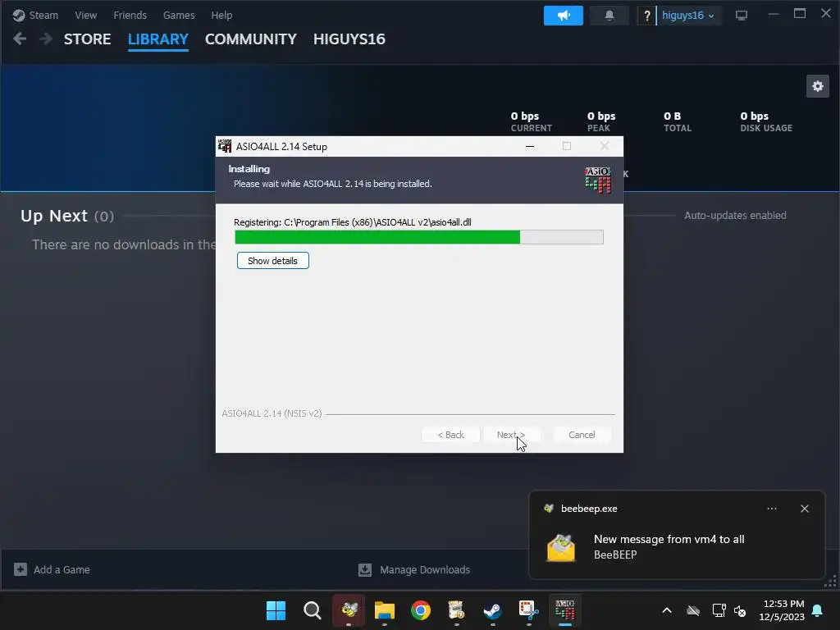Dismiss the beebeep.exe notification
840x630 pixels.
(x=804, y=509)
